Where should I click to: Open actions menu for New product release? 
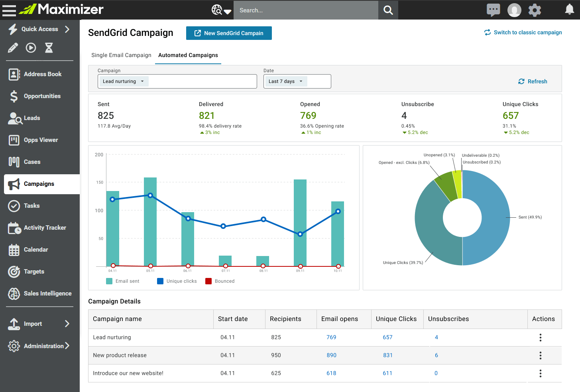[x=540, y=355]
